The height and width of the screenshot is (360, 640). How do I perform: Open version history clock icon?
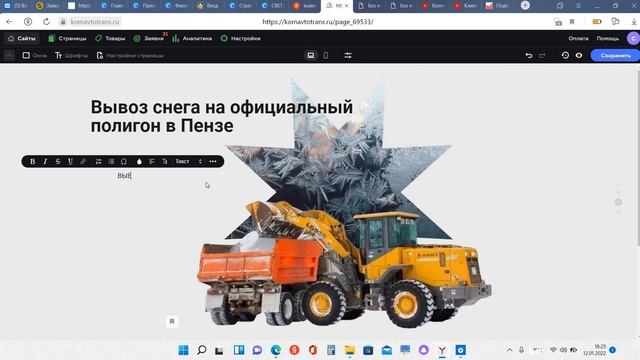565,56
